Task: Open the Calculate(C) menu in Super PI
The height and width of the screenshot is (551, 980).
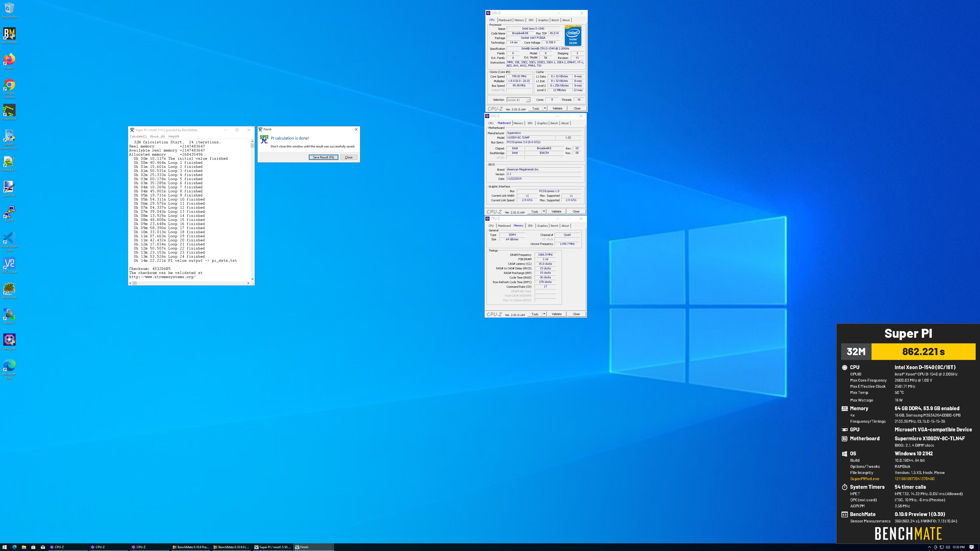Action: click(138, 136)
